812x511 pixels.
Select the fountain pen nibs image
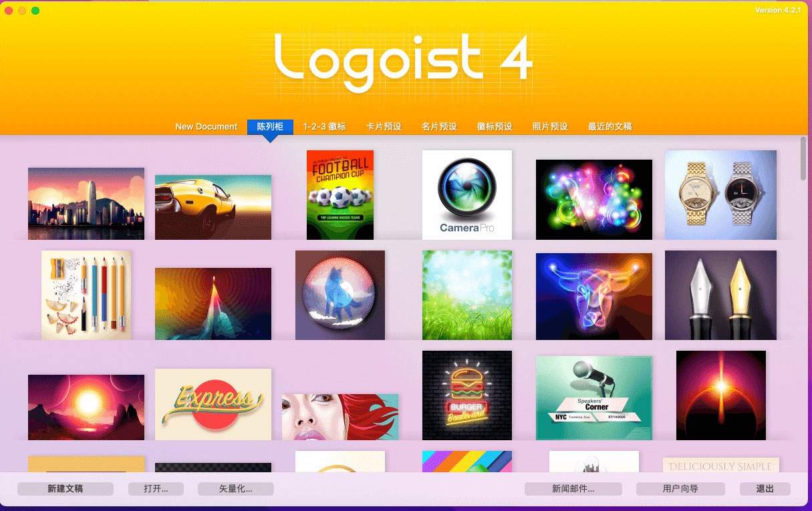pyautogui.click(x=720, y=295)
